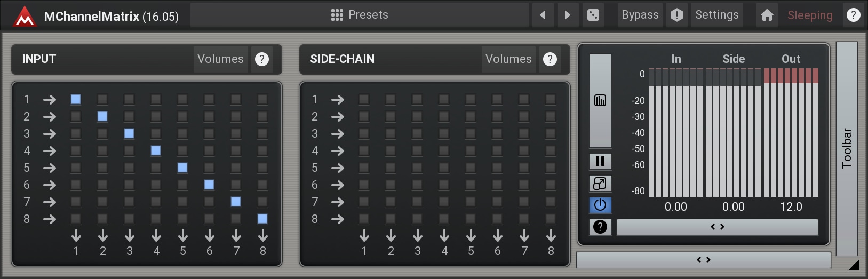Screen dimensions: 868x279
Task: Click the random preset dice icon
Action: [x=593, y=15]
